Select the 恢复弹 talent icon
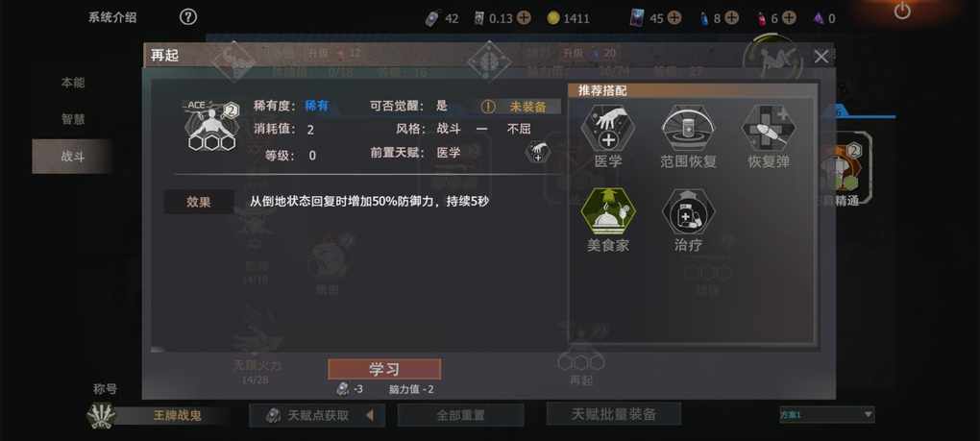This screenshot has width=980, height=441. pos(769,127)
